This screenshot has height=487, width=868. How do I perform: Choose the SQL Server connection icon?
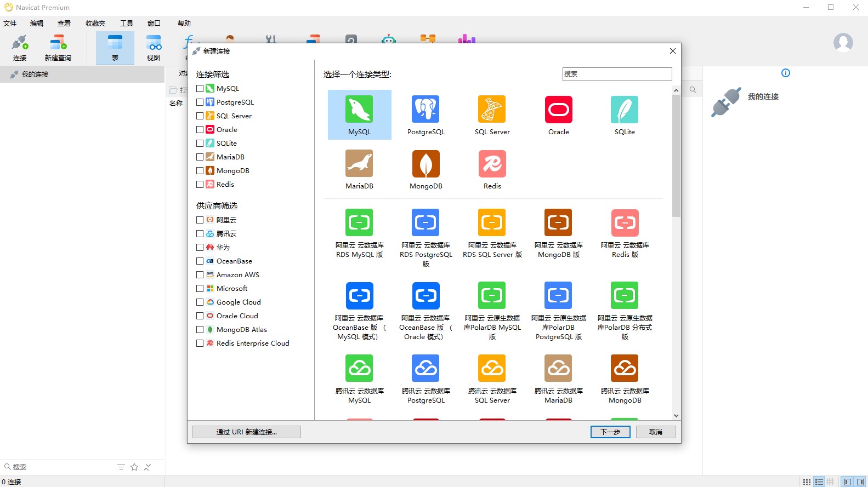[492, 110]
